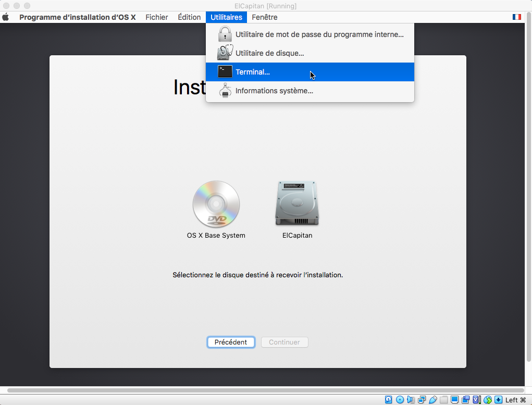This screenshot has width=532, height=405.
Task: Open the Fichier menu
Action: (x=157, y=17)
